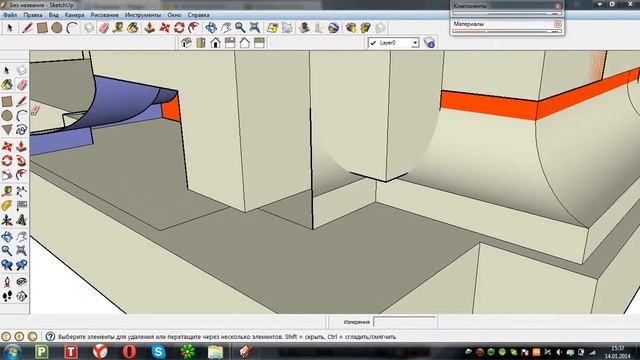Open the Инструменты menu

point(143,15)
